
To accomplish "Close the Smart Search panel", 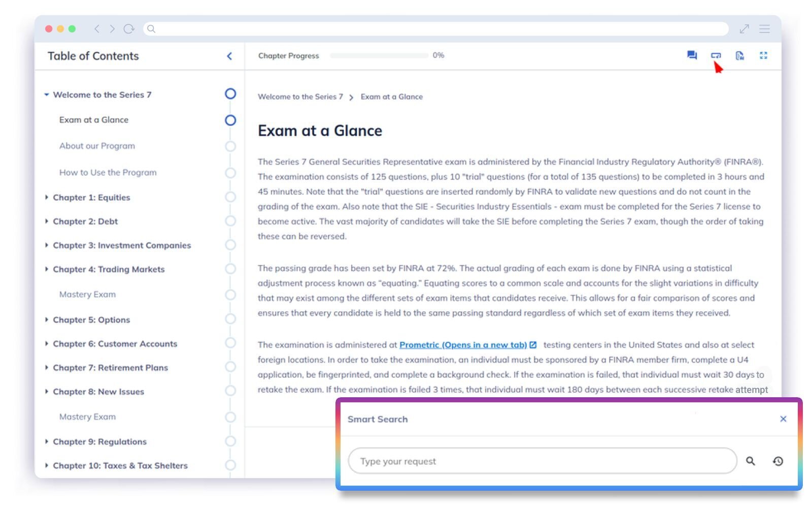I will pos(783,419).
